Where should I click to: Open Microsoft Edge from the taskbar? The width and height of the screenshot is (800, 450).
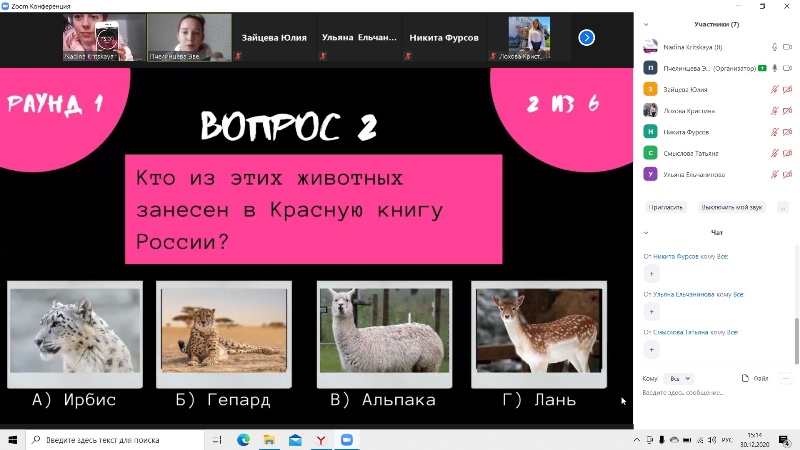pos(243,440)
